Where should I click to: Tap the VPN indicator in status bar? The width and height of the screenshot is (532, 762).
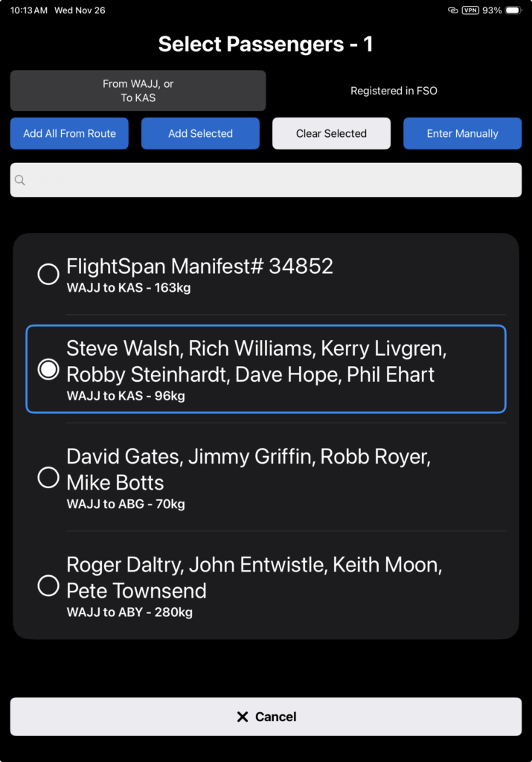[x=470, y=10]
